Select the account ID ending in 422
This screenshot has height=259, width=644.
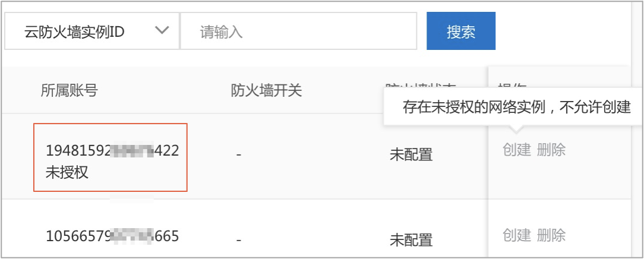tap(112, 151)
